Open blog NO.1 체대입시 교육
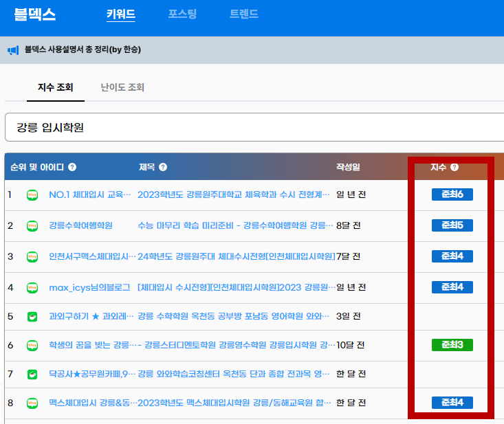The width and height of the screenshot is (504, 424). click(x=89, y=194)
